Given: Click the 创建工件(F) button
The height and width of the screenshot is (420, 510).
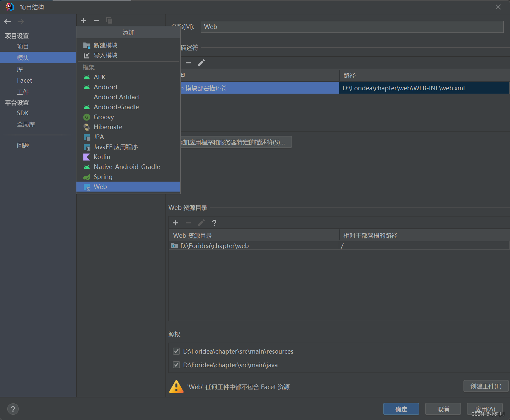Looking at the screenshot, I should click(485, 386).
